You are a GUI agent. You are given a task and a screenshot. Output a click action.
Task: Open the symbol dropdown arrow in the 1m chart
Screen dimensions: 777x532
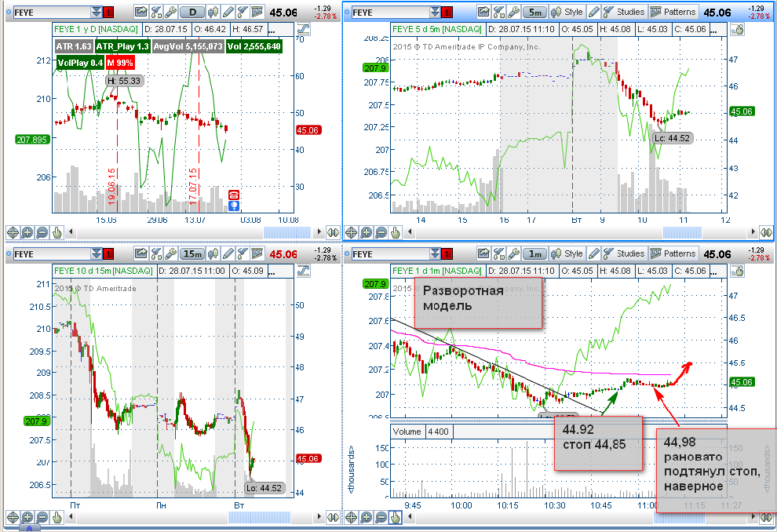435,254
